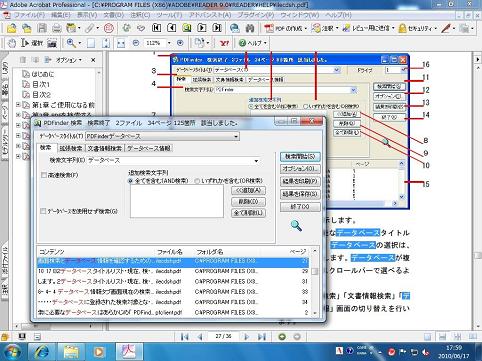Screen dimensions: 482x361
Task: Select the Zoom magnifier tool
Action: [x=71, y=43]
